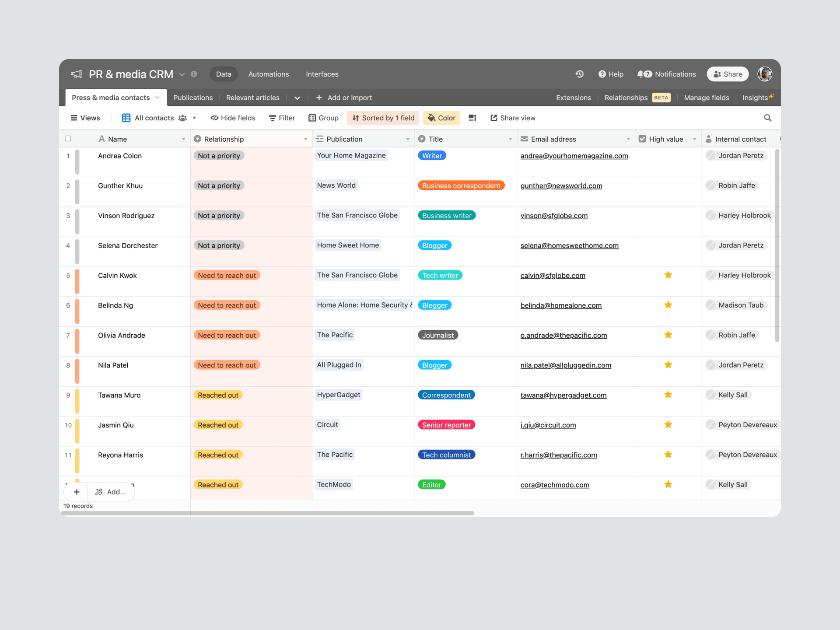The height and width of the screenshot is (630, 840).
Task: Open the Publication column dropdown
Action: 408,139
